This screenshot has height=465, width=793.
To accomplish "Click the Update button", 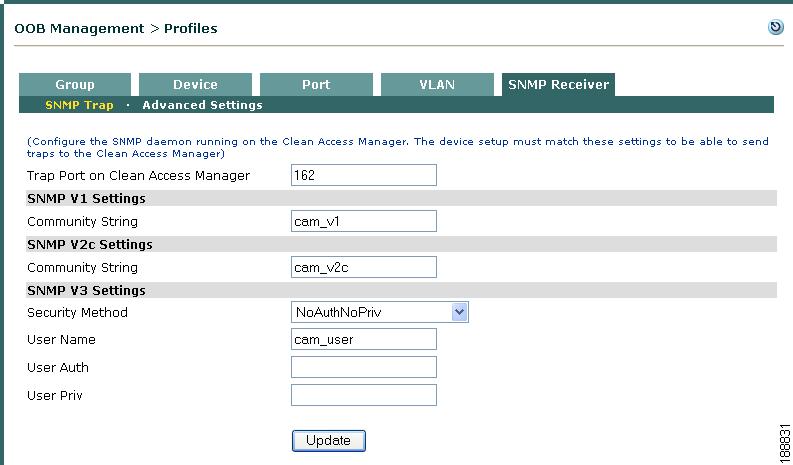I will (328, 441).
